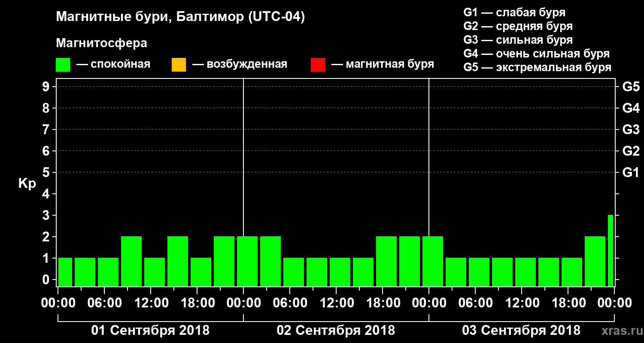Click the '01 Сентября 2018' date label
Viewport: 644px width, 343px height.
coord(150,331)
